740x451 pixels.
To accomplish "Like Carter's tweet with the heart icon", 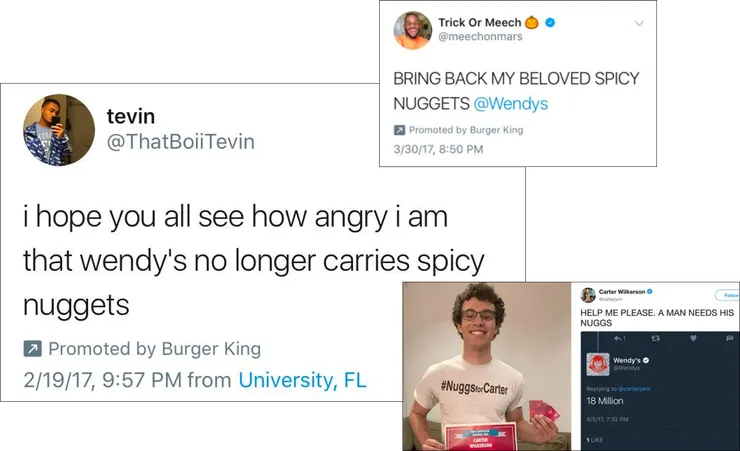I will pyautogui.click(x=693, y=338).
